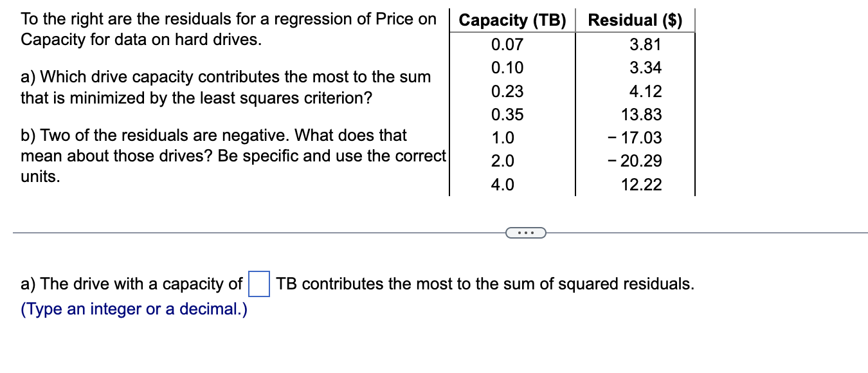Select the residual value 13.83
The image size is (868, 373).
point(645,114)
